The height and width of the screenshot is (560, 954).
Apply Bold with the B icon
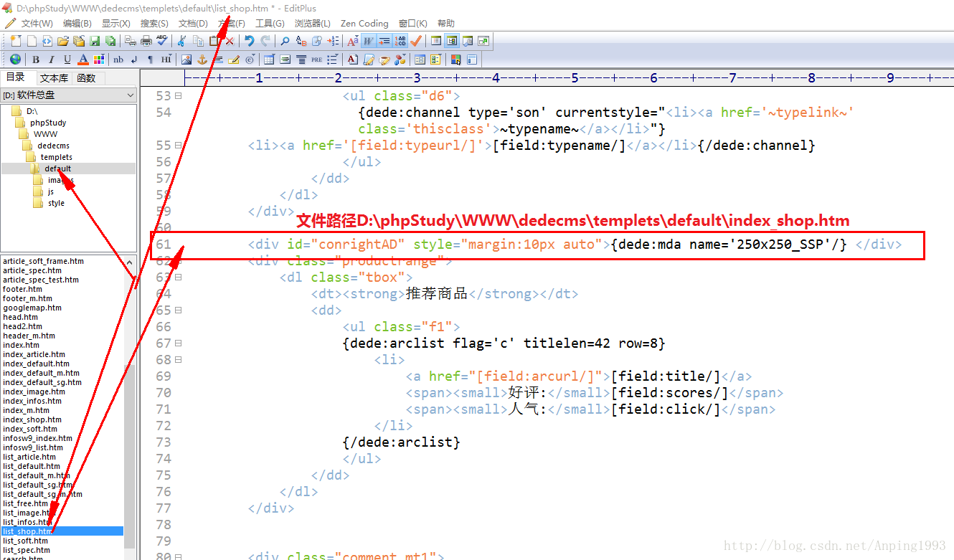35,60
